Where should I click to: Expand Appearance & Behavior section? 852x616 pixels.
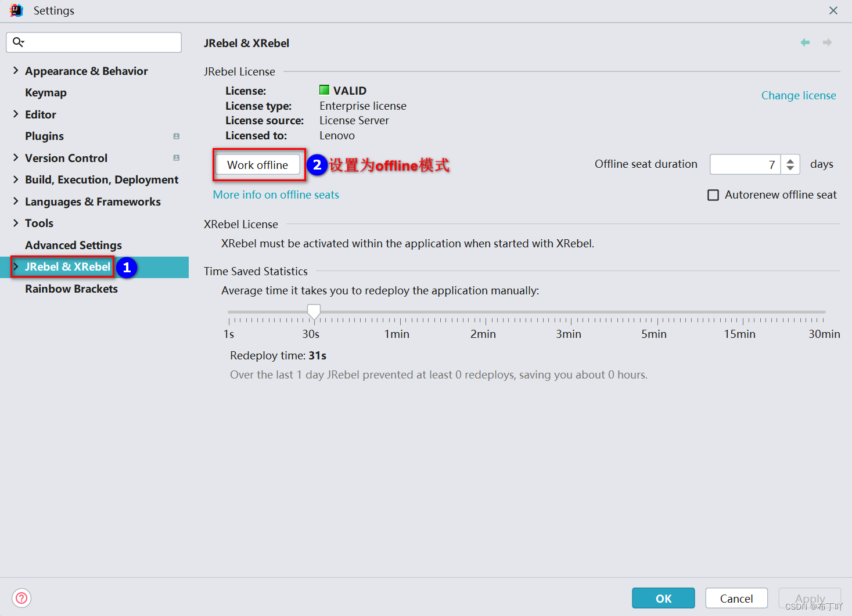click(16, 71)
